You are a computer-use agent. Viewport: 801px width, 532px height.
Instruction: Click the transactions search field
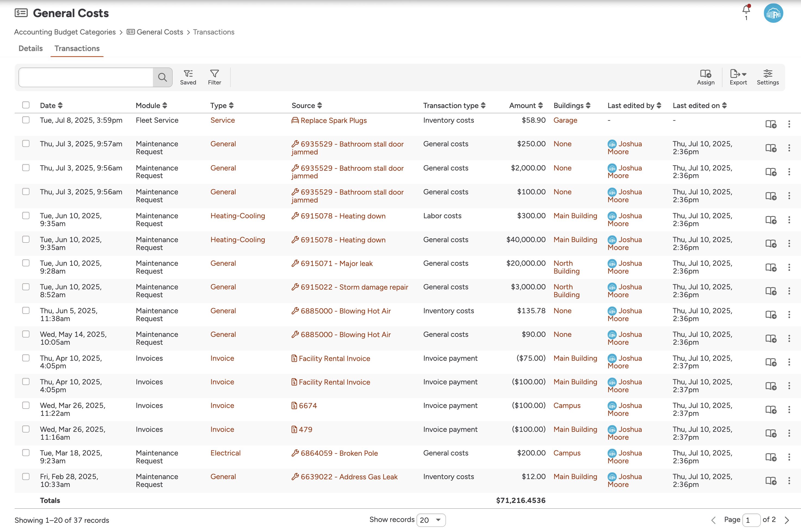(x=86, y=77)
